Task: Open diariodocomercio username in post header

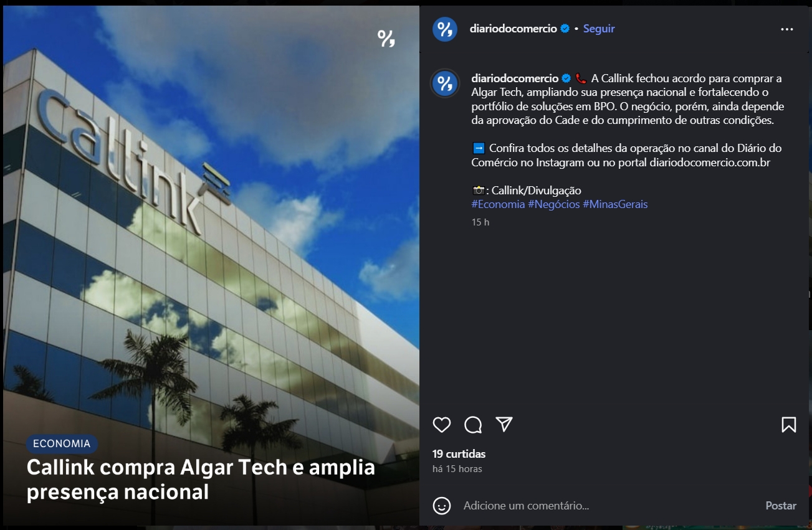Action: point(514,29)
